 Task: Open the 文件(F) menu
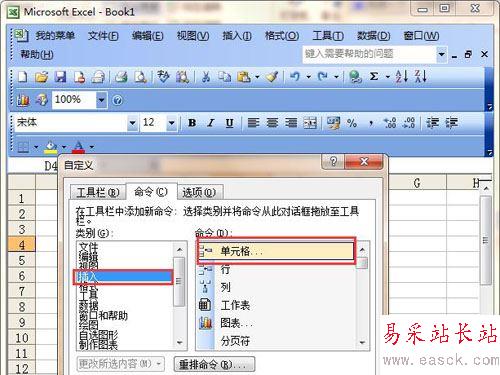click(x=103, y=36)
